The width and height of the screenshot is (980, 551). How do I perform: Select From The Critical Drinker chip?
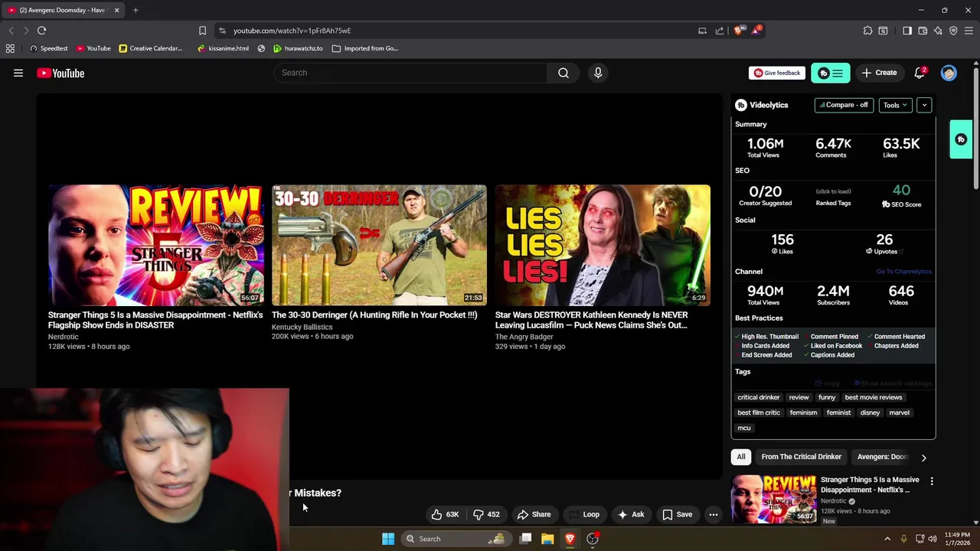tap(801, 457)
